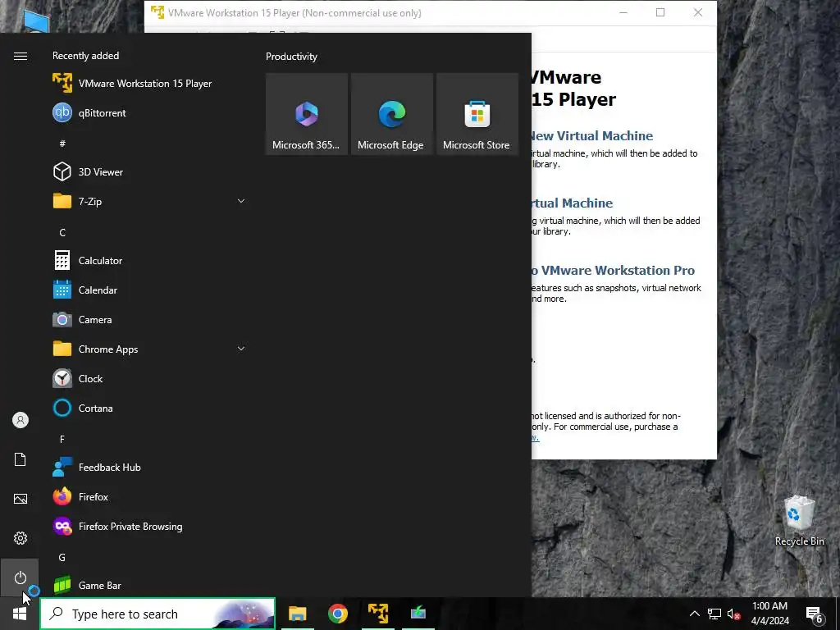The image size is (840, 630).
Task: Jump to letter C section header
Action: [62, 232]
